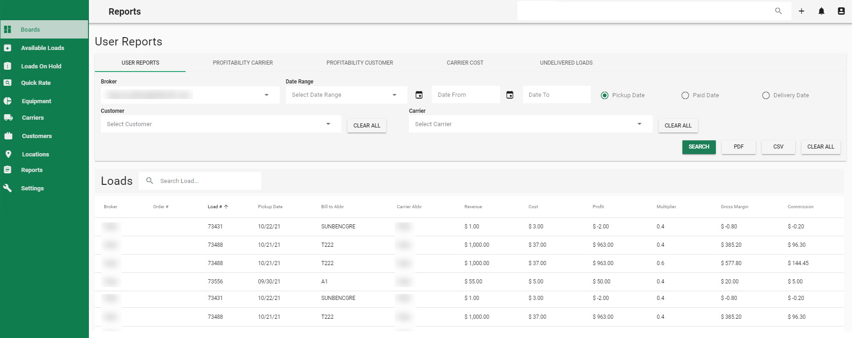Click the Broker column header
This screenshot has height=338, width=868.
tap(110, 207)
